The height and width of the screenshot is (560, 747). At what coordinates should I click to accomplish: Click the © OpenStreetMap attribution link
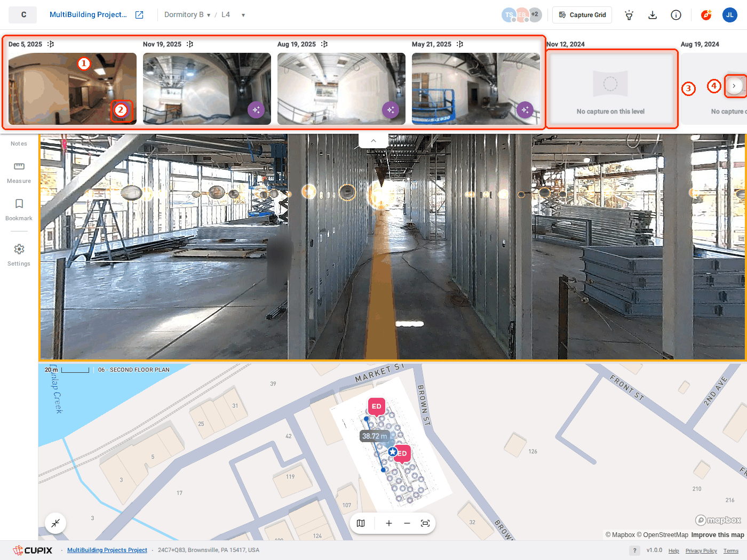click(x=663, y=535)
